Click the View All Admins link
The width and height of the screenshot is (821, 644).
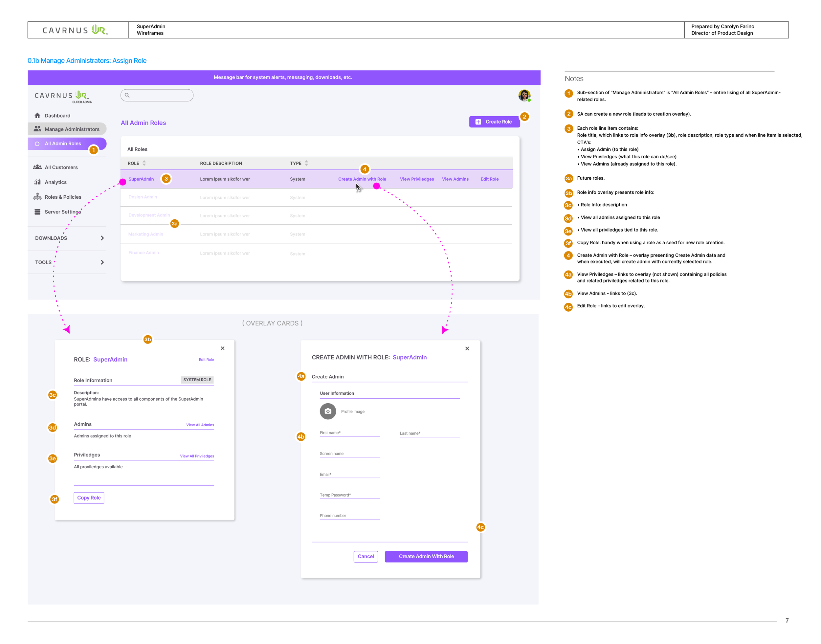click(200, 425)
